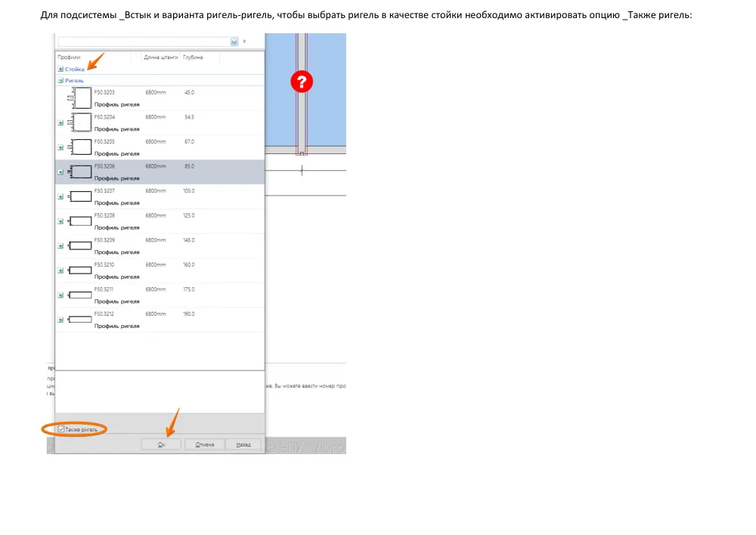Collapse the Ригель profile group
The height and width of the screenshot is (535, 756).
[x=60, y=81]
